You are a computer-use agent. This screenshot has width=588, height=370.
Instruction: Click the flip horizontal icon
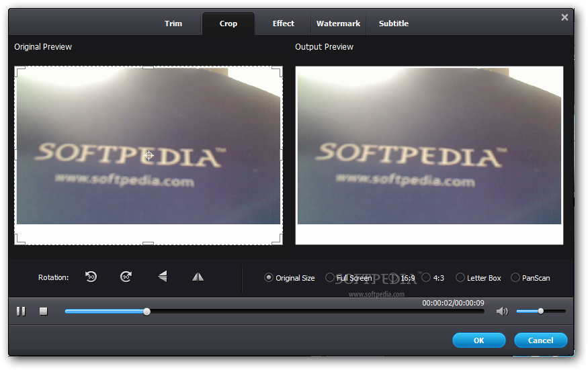[198, 277]
